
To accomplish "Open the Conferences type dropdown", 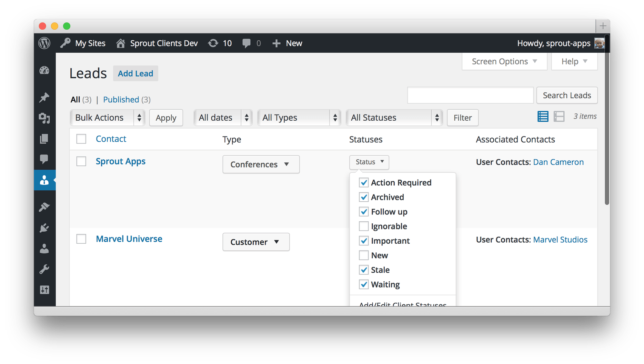I will tap(261, 164).
